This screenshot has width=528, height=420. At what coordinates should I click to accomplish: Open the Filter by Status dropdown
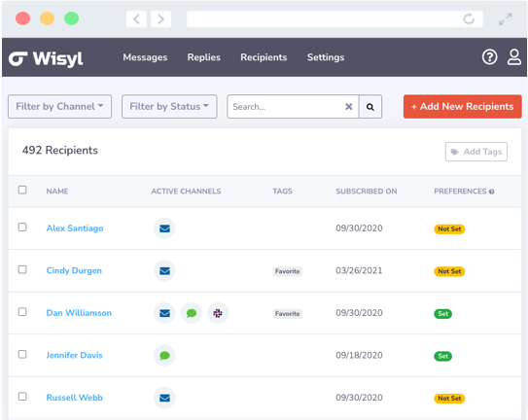(x=169, y=106)
